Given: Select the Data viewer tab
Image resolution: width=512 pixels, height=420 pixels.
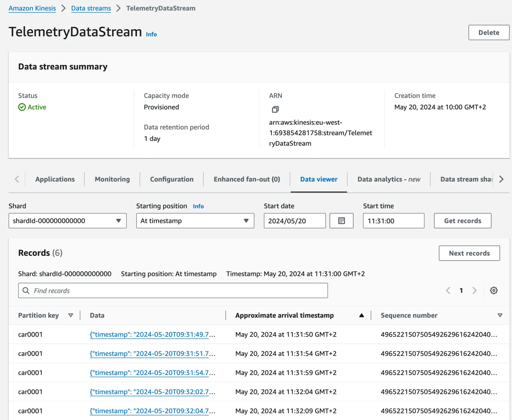Looking at the screenshot, I should (319, 179).
